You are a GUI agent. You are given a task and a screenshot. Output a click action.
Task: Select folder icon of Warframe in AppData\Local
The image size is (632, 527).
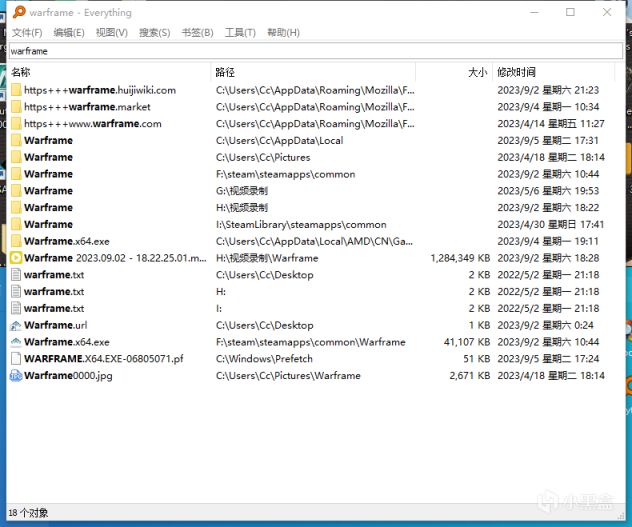pos(16,140)
